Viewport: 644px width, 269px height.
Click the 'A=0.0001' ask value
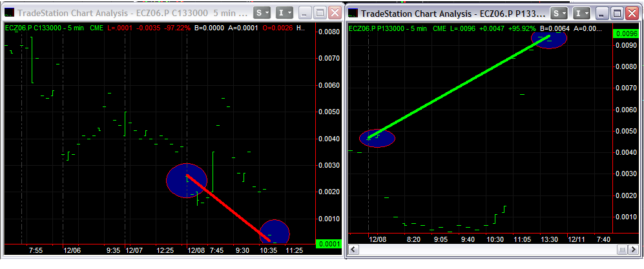point(243,28)
